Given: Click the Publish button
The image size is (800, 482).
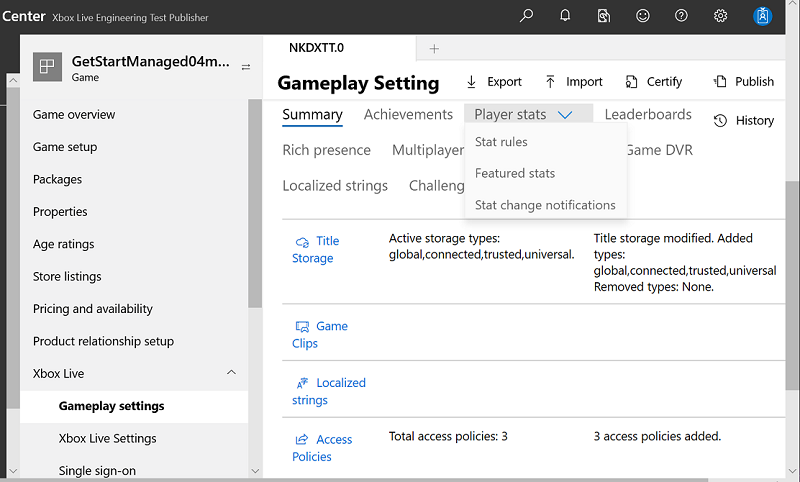Looking at the screenshot, I should coord(744,82).
